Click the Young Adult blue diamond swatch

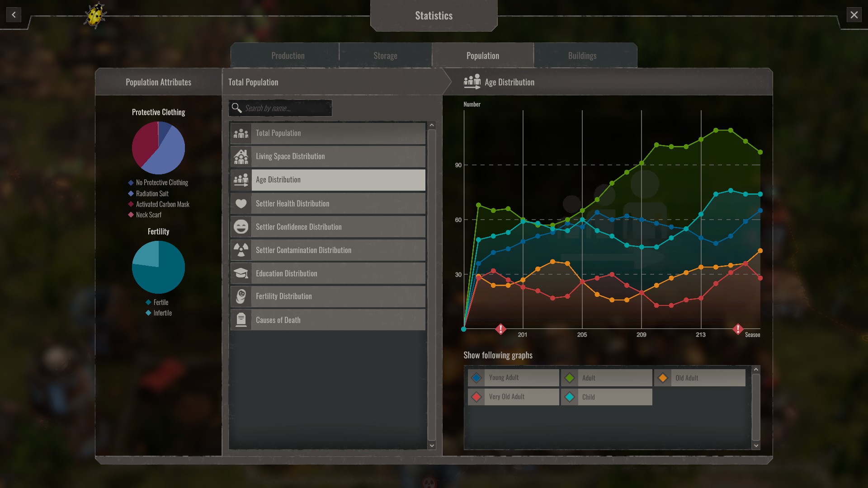tap(476, 378)
